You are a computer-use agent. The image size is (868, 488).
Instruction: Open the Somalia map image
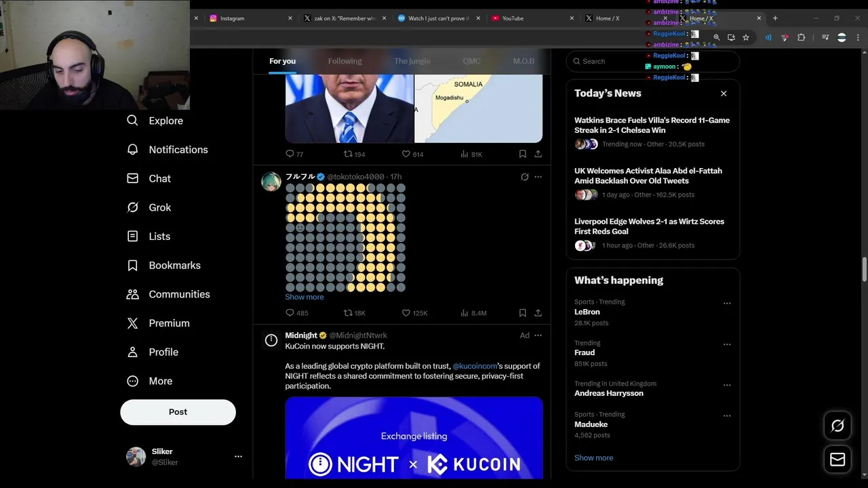tap(478, 108)
